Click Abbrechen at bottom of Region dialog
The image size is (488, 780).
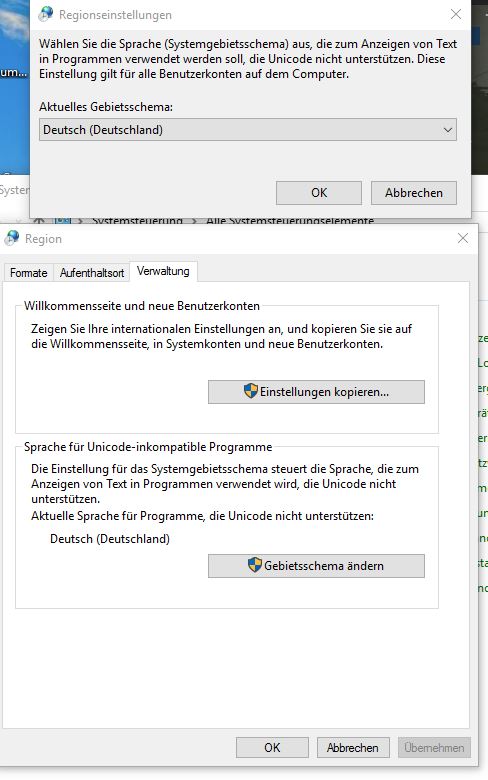coord(353,747)
